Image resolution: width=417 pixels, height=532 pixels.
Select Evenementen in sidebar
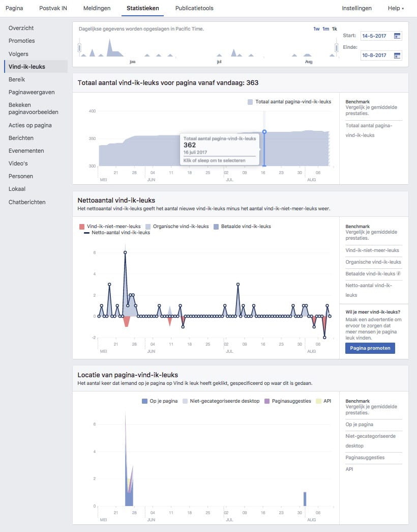26,151
